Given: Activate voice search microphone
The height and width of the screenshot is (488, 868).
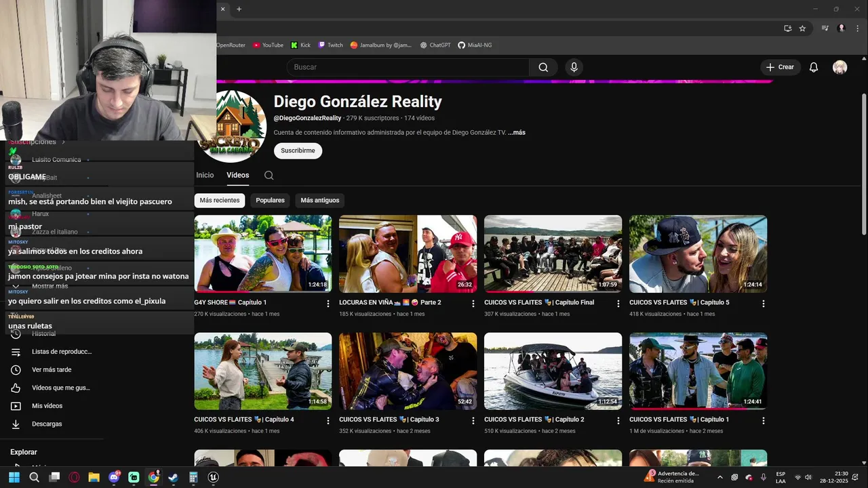Looking at the screenshot, I should click(x=574, y=67).
